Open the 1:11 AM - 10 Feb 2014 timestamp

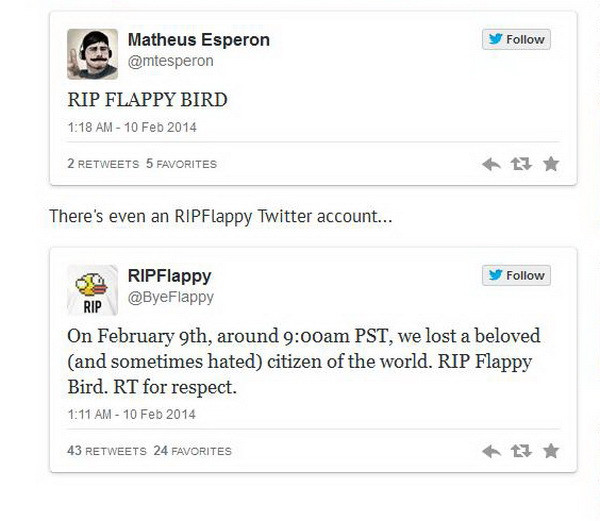click(131, 414)
